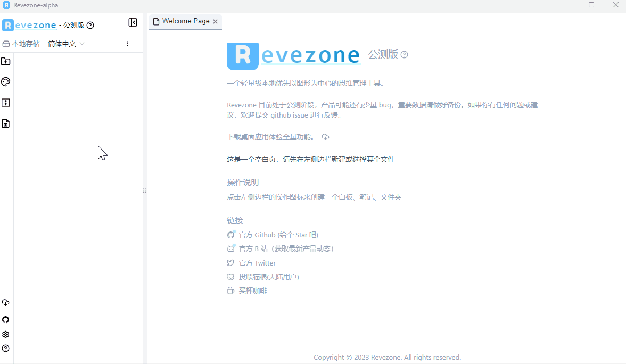This screenshot has height=364, width=626.
Task: Click the 公测版 help tooltip icon
Action: pyautogui.click(x=90, y=25)
